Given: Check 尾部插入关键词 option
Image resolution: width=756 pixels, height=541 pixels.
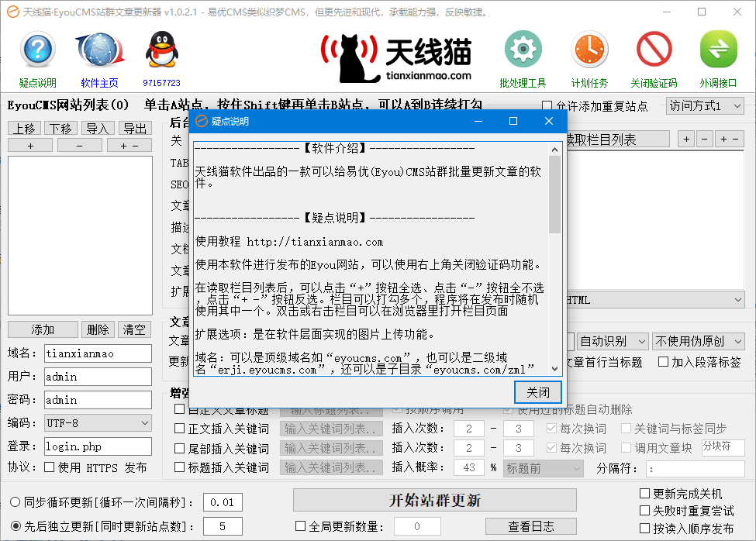Looking at the screenshot, I should [179, 449].
